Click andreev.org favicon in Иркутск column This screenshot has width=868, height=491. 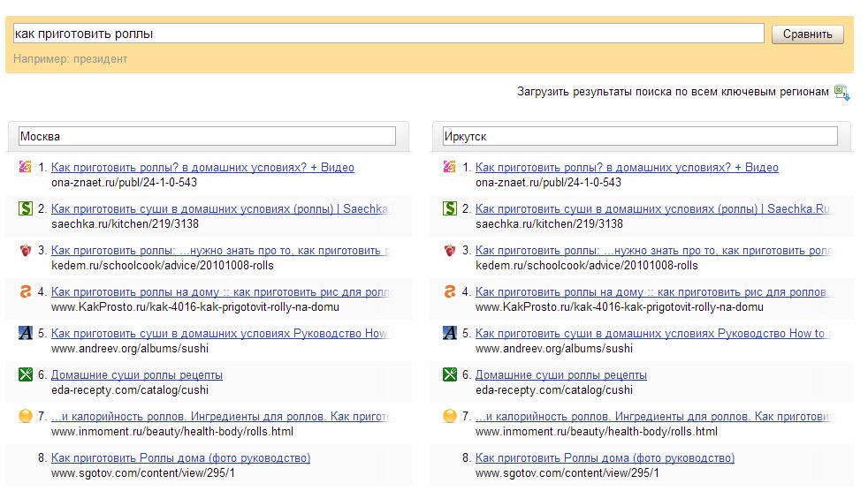[450, 333]
